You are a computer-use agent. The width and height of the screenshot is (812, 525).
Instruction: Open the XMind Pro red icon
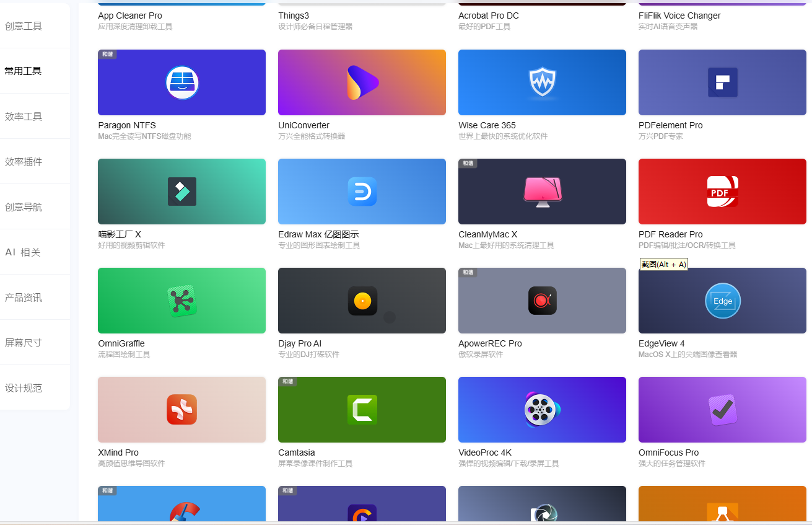pos(182,410)
